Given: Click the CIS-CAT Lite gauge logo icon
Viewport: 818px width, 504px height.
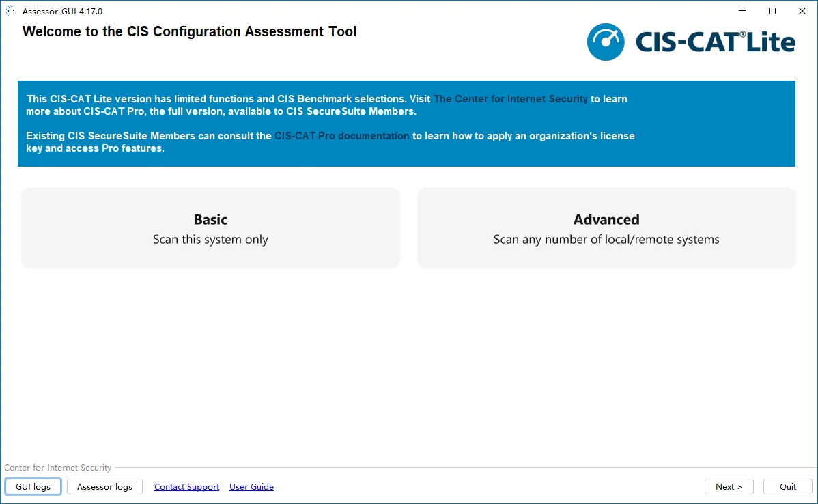Looking at the screenshot, I should (606, 42).
